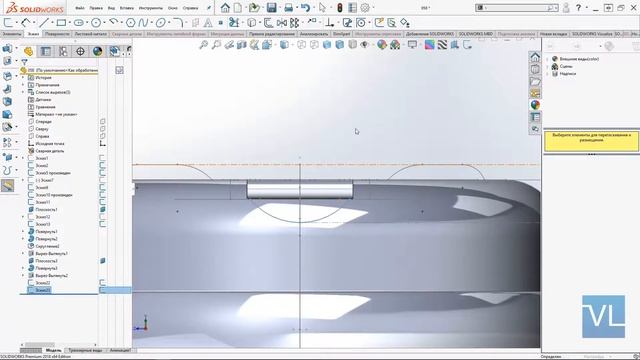Expand the Сцены node in appearances pane
Image resolution: width=640 pixels, height=360 pixels.
(548, 66)
